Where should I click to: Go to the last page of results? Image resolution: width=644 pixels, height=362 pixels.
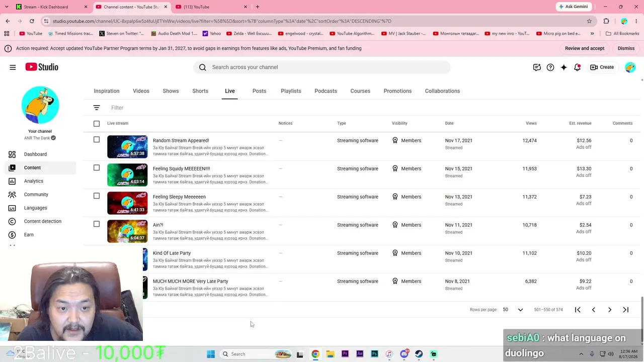[x=626, y=310]
